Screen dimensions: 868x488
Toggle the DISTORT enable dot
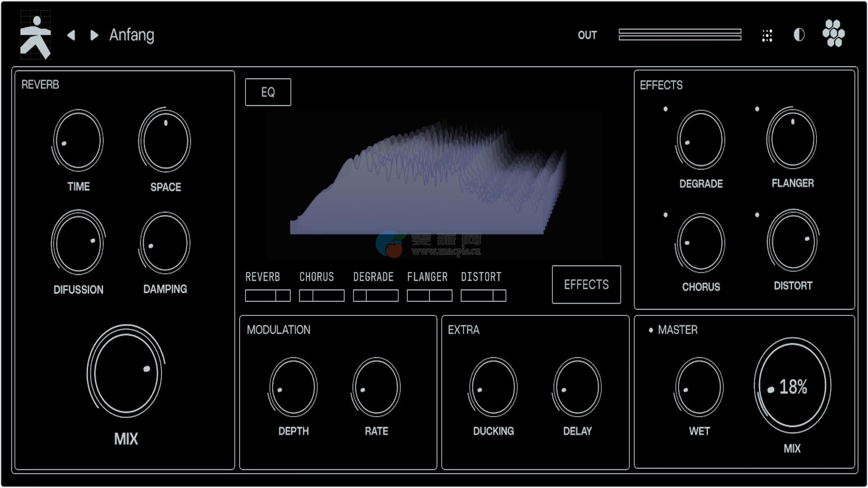tap(757, 215)
